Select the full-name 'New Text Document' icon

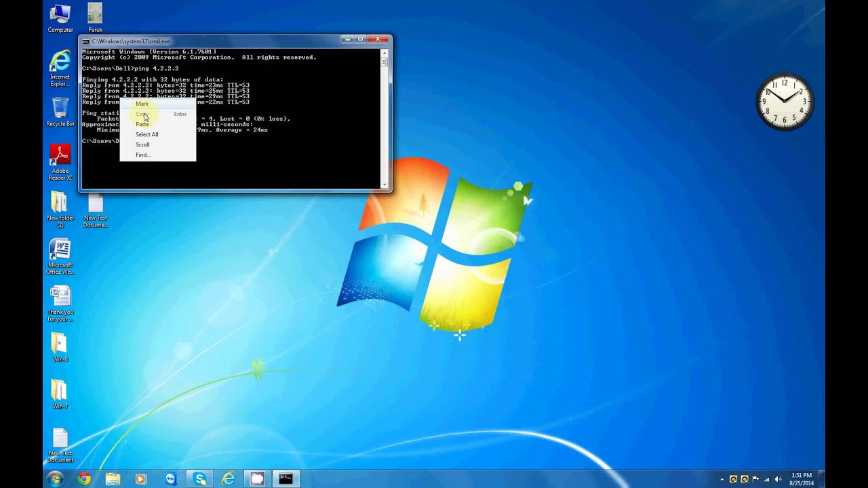[x=60, y=445]
